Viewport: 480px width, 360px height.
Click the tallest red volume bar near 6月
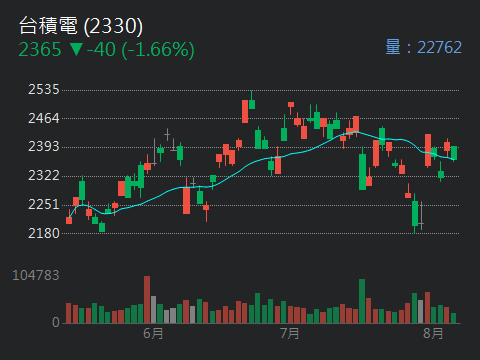coord(147,299)
